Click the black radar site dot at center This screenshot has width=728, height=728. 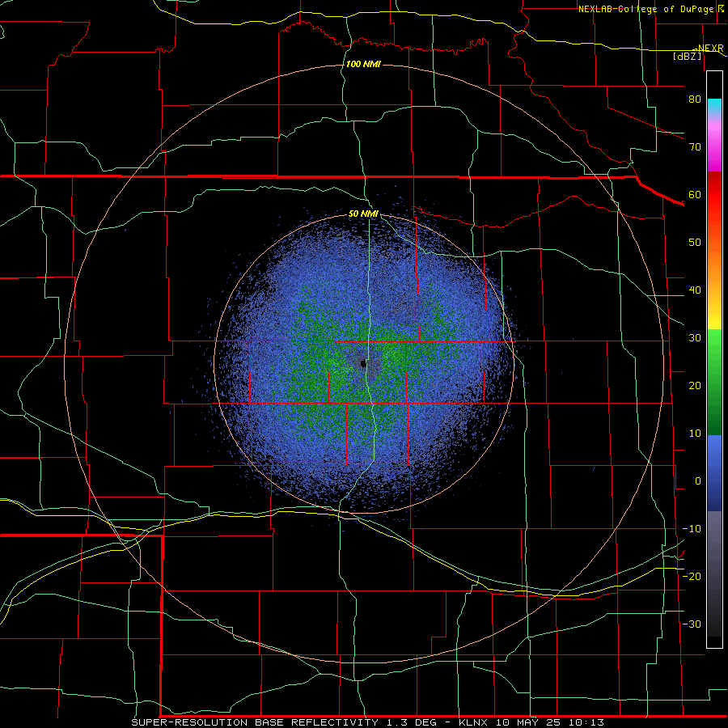click(x=363, y=364)
